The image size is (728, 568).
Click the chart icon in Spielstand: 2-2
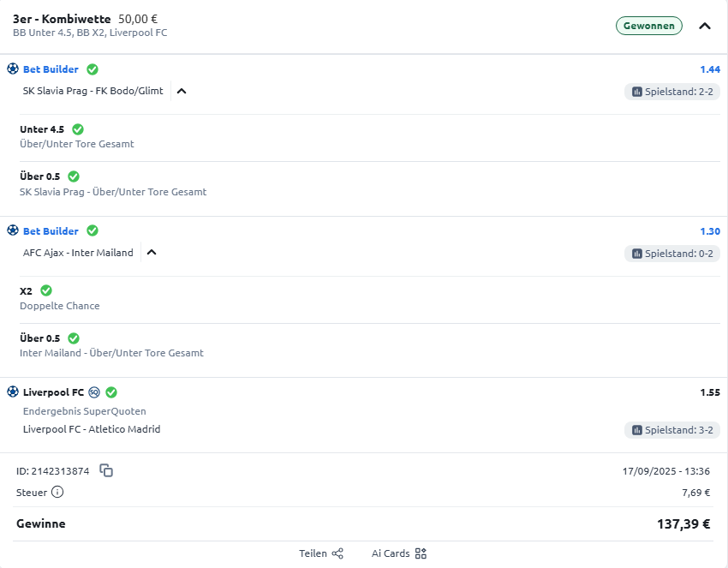point(637,92)
